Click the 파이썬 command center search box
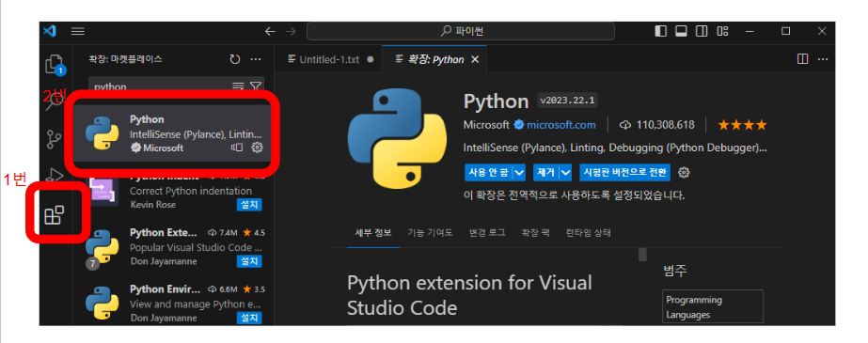868x343 pixels. coord(461,32)
